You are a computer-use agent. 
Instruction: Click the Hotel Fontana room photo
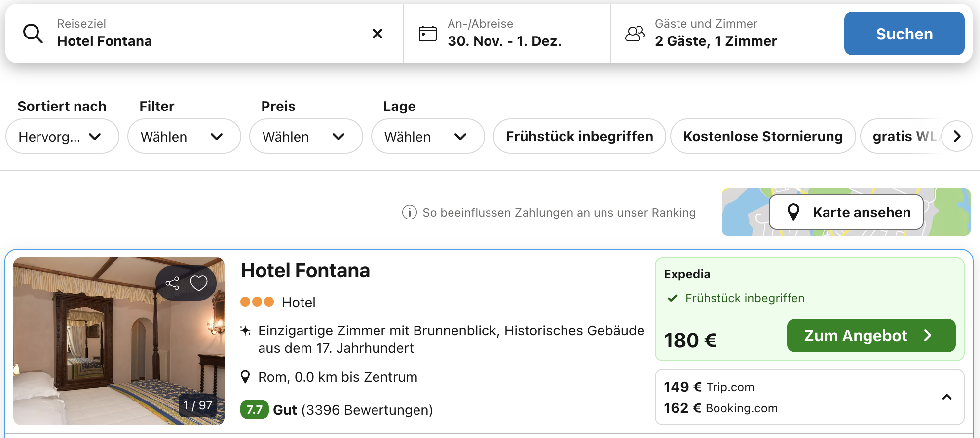pyautogui.click(x=99, y=355)
